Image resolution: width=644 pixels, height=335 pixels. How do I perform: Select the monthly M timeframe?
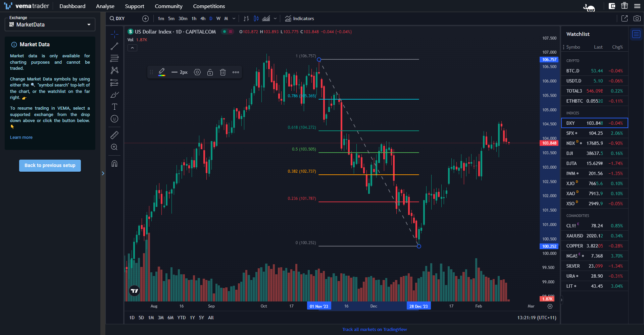226,18
